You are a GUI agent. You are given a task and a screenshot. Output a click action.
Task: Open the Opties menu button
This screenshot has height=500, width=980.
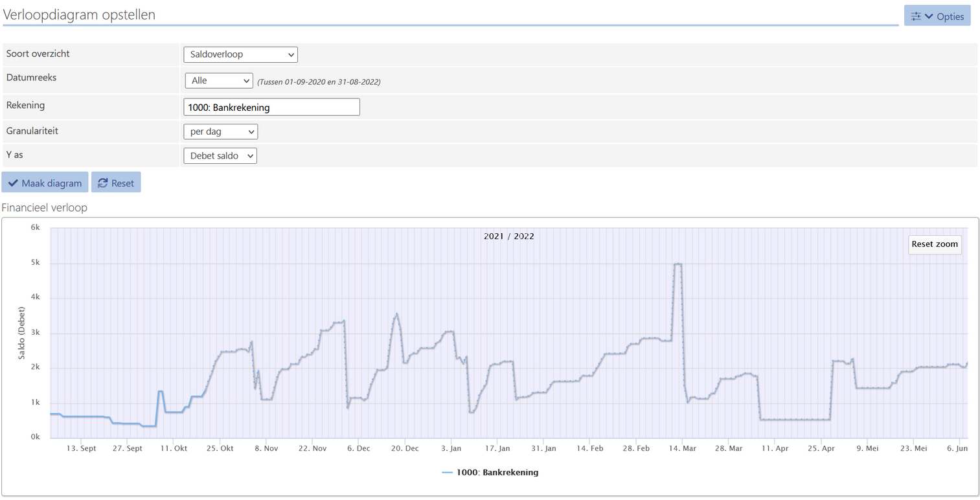937,16
